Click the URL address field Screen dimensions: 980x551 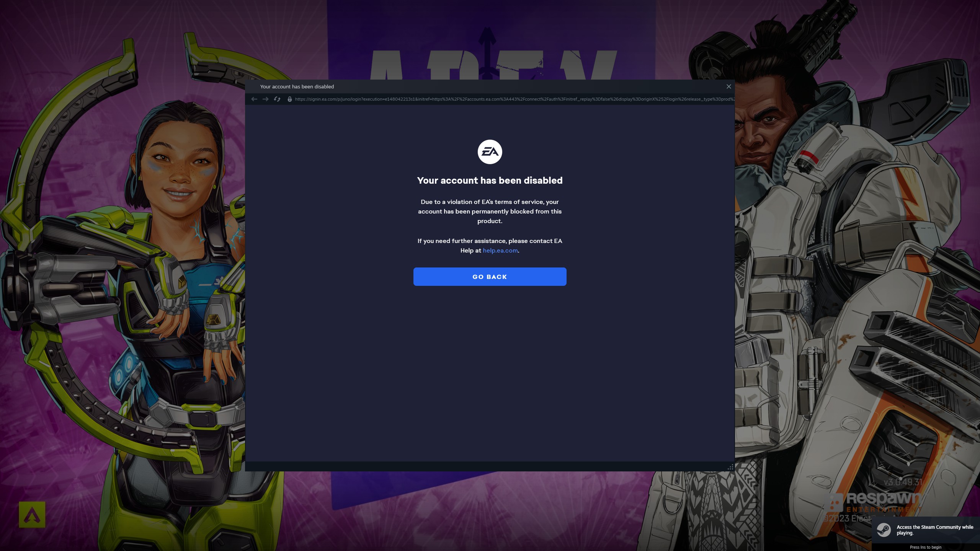514,99
